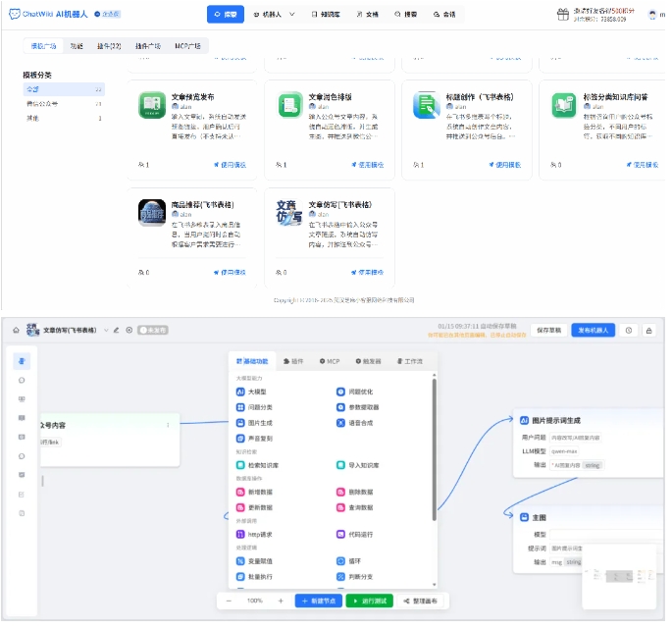Open dropdown chevron beside 文章仿写(飞书表格) title
This screenshot has height=628, width=672.
107,333
